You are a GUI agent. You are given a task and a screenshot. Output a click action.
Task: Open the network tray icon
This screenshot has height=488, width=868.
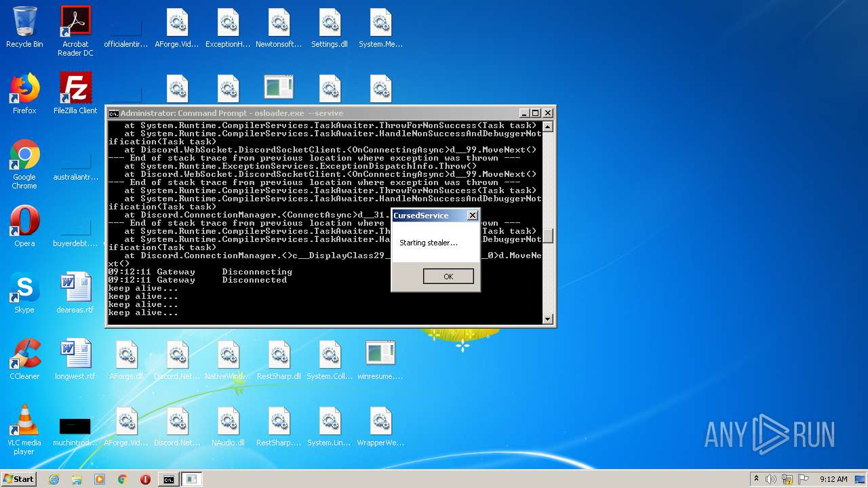[x=787, y=479]
